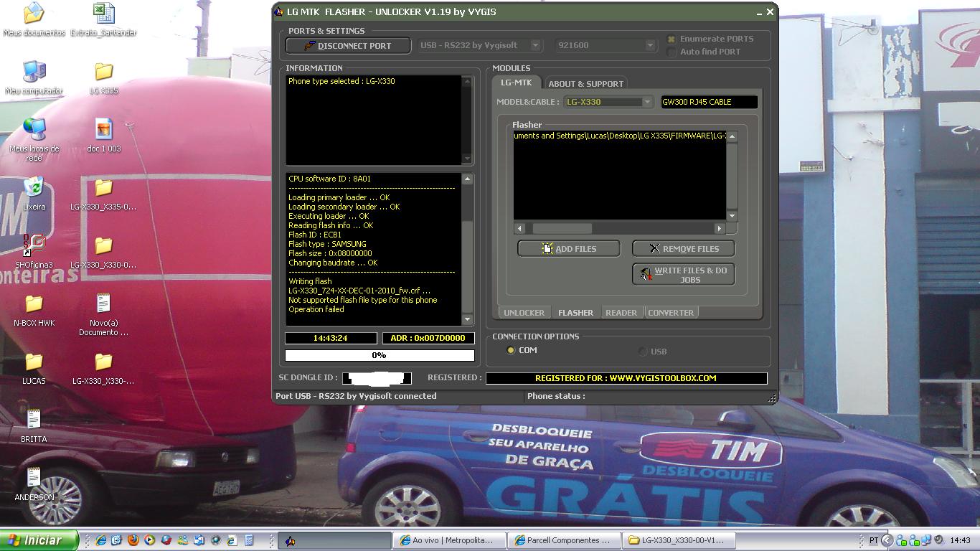Click DISCONNECT PORT button
The height and width of the screenshot is (551, 980).
click(x=348, y=46)
